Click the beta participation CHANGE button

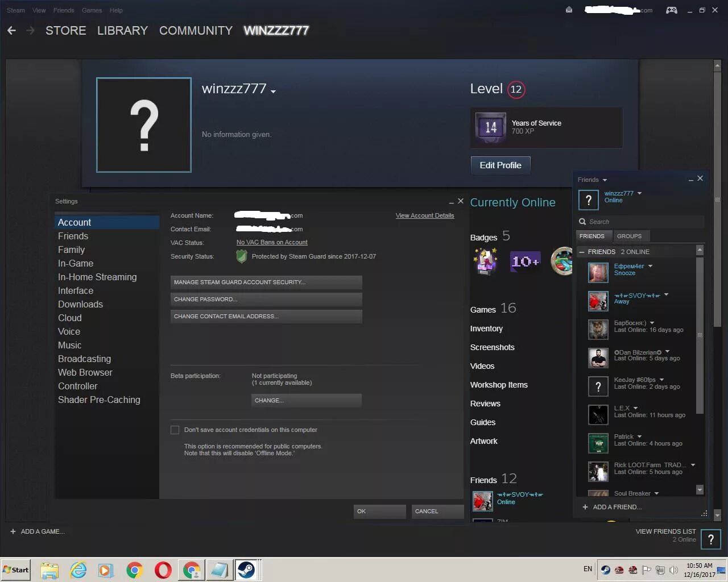click(x=307, y=400)
